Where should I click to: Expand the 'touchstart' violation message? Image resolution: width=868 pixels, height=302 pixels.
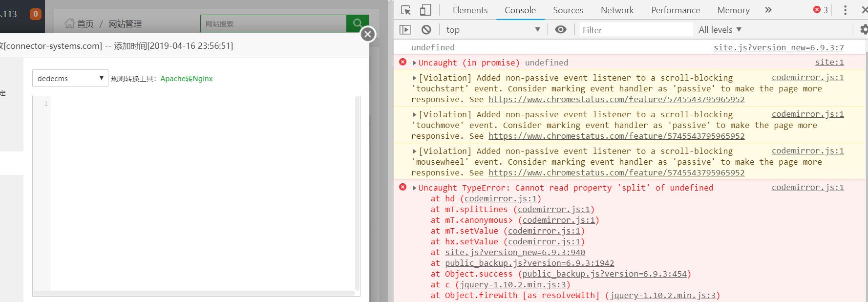click(414, 78)
